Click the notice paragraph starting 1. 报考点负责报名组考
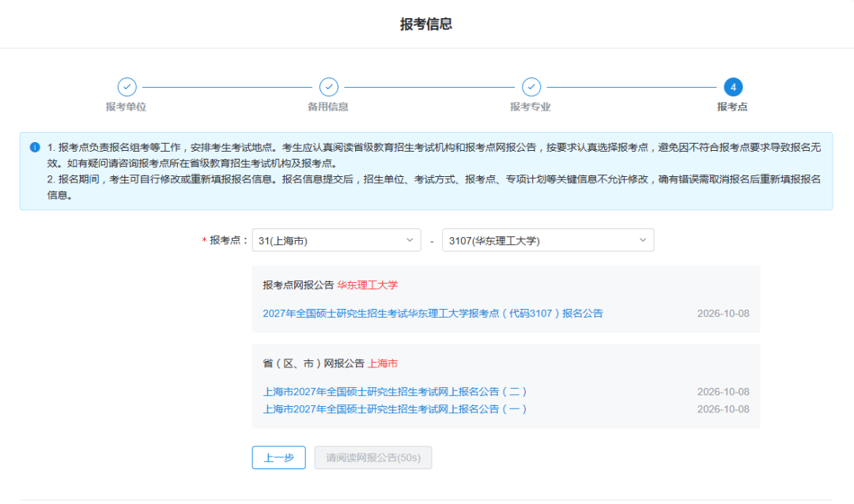This screenshot has width=854, height=504. click(433, 155)
